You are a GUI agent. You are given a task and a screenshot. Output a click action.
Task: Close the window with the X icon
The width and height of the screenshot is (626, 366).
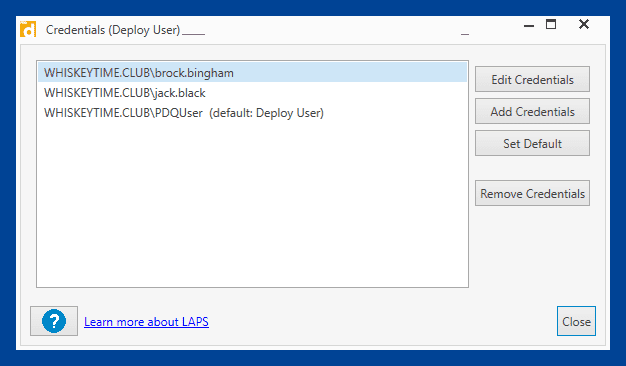[x=584, y=24]
